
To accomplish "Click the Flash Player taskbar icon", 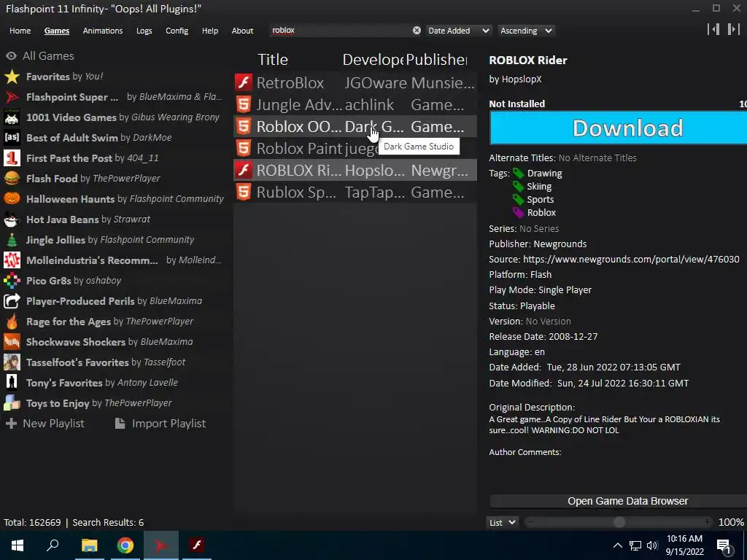I will point(196,545).
